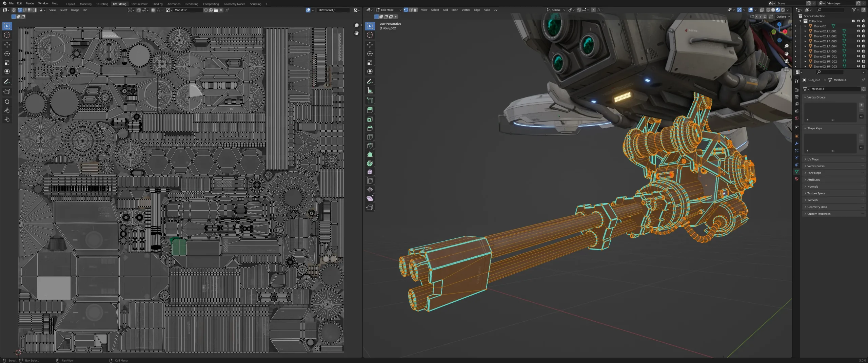This screenshot has width=868, height=363.
Task: Select the Measure tool in the viewport toolbar
Action: click(370, 90)
